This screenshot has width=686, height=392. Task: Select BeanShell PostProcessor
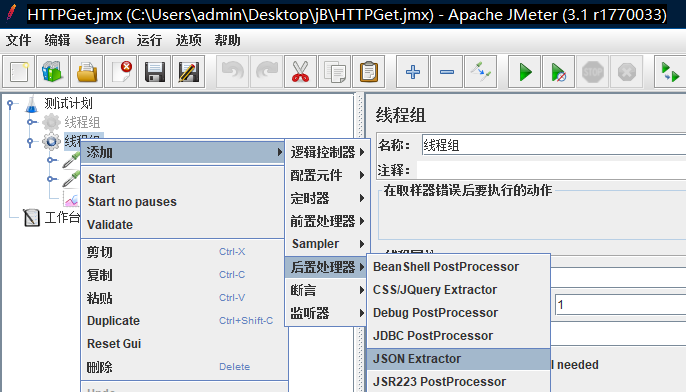(x=458, y=266)
